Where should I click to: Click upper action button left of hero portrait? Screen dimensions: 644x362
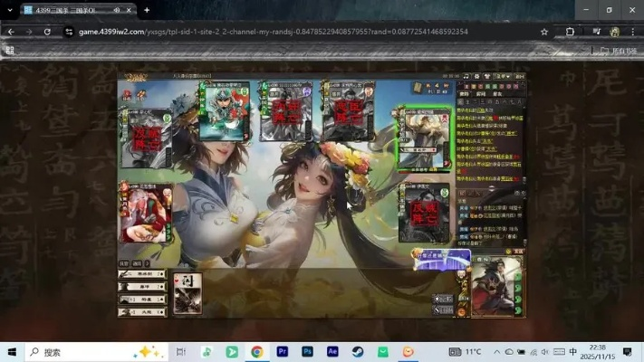click(x=443, y=299)
